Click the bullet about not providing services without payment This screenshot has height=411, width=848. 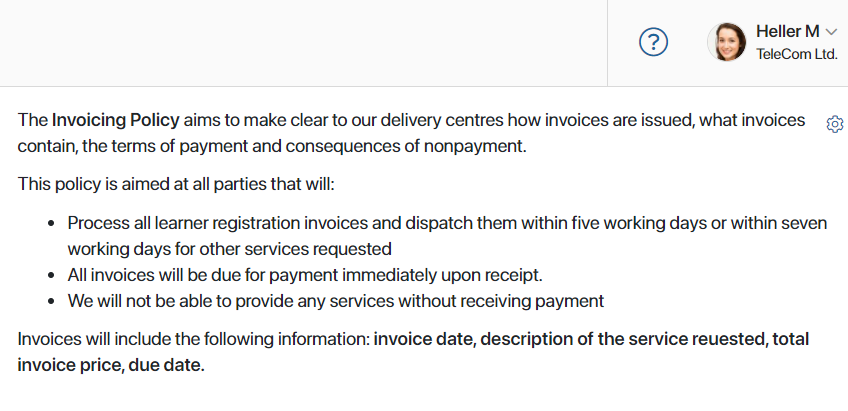coord(335,301)
